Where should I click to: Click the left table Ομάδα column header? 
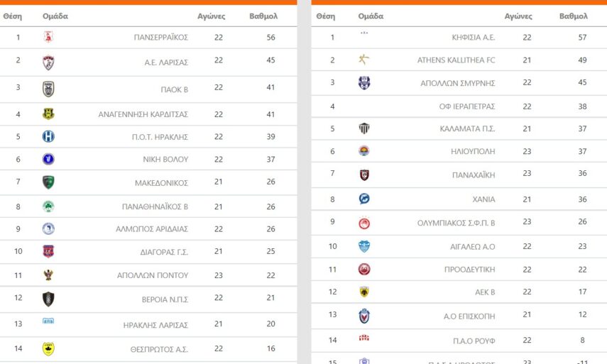55,16
